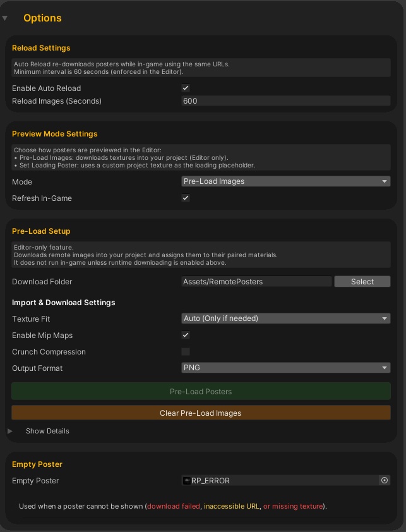Click Select next to Download Folder
Viewport: 406px width, 532px height.
362,281
